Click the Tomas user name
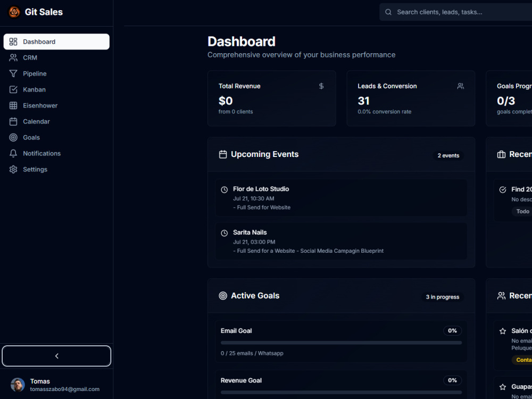This screenshot has width=532, height=399. click(x=40, y=381)
